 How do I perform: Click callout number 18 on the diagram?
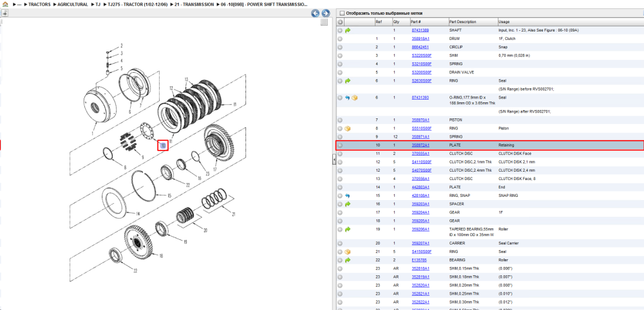coord(161,256)
